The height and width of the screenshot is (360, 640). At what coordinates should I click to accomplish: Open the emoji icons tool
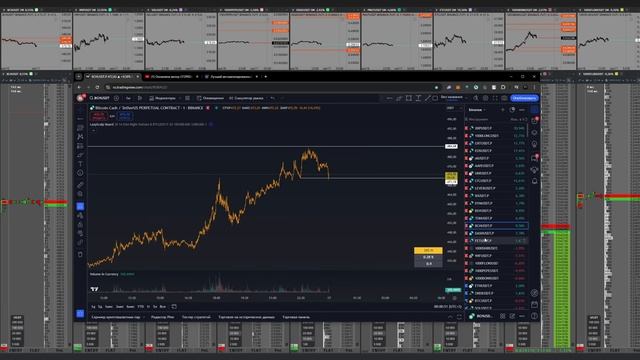[x=80, y=173]
